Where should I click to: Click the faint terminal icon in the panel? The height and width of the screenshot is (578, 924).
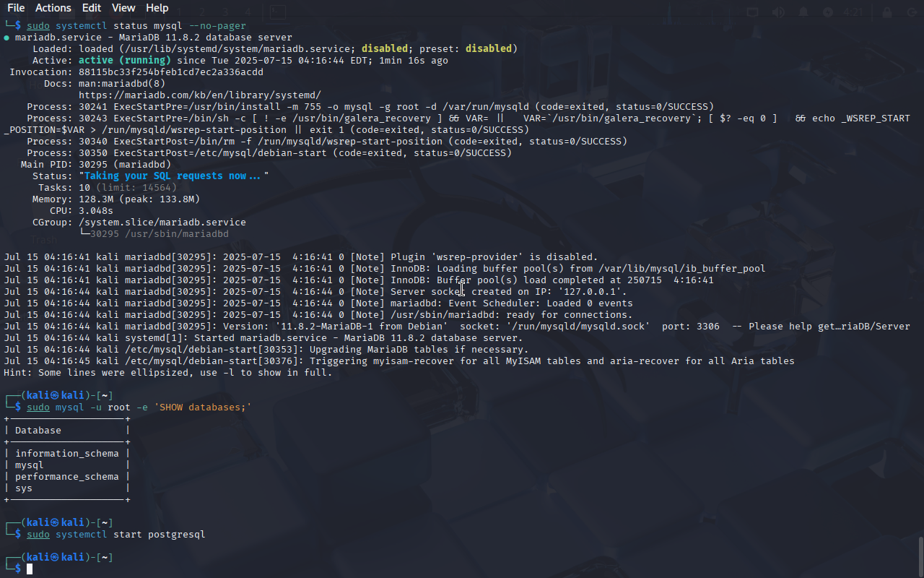click(278, 12)
